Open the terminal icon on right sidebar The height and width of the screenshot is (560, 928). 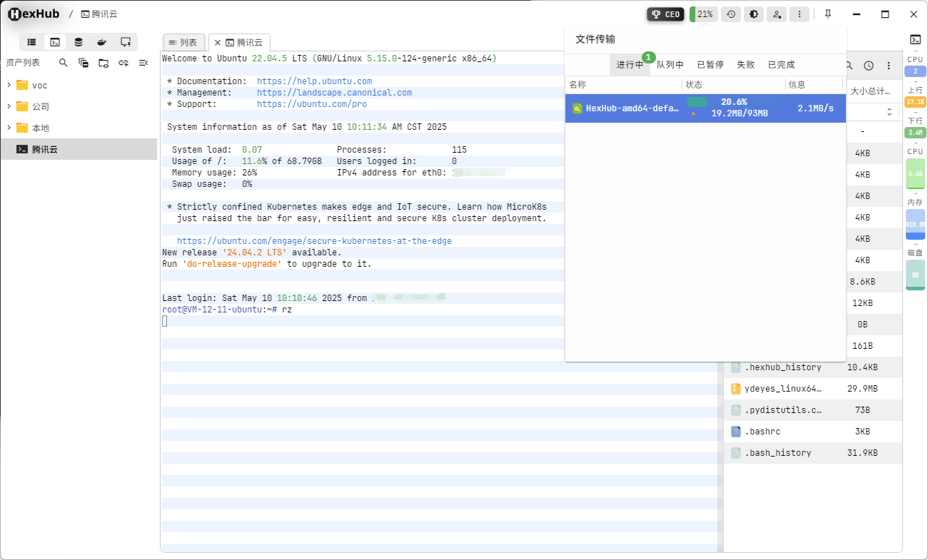tap(915, 39)
